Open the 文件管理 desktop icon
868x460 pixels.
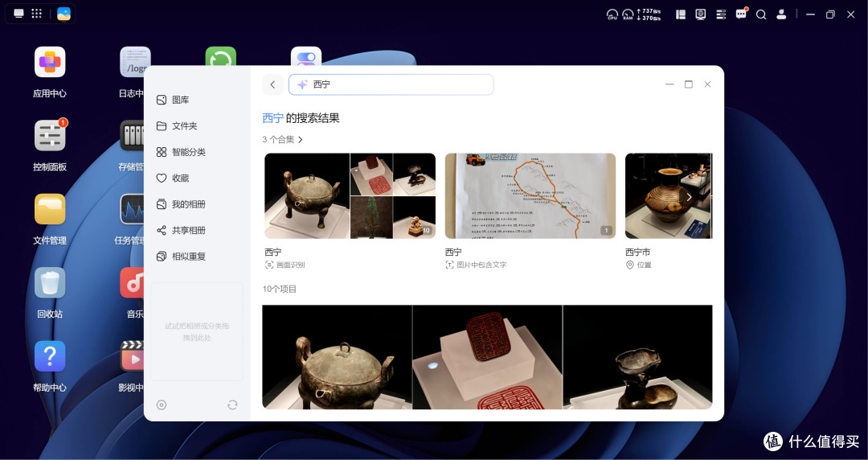[x=50, y=210]
